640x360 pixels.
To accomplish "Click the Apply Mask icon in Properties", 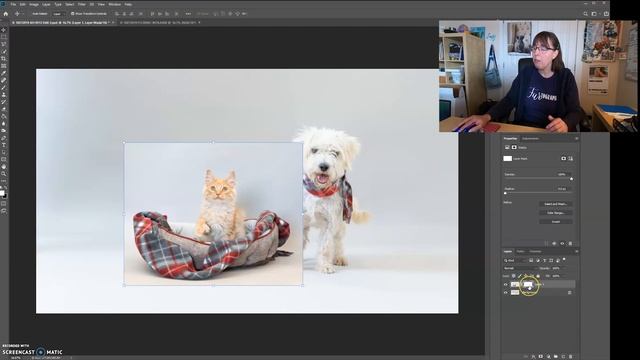I will click(554, 243).
